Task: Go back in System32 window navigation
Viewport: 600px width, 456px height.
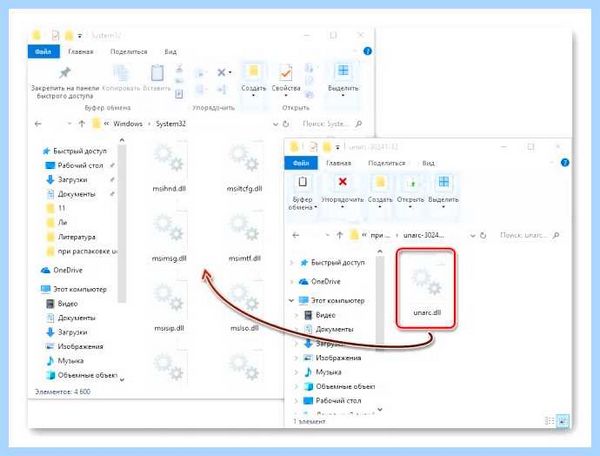Action: pyautogui.click(x=38, y=124)
